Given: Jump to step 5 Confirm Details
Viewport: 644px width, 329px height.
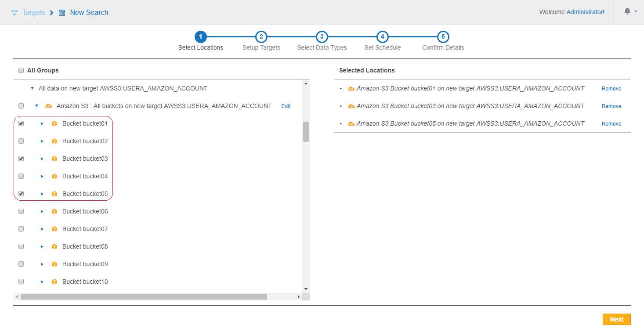Looking at the screenshot, I should pos(443,37).
